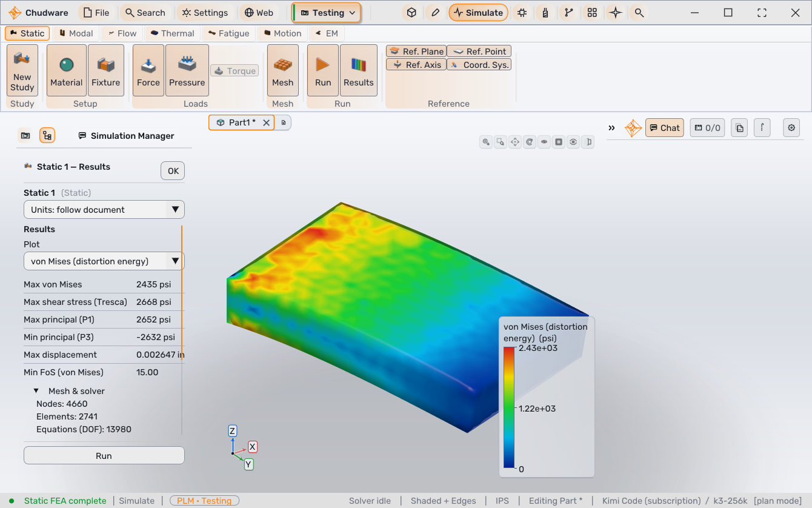Open the Units follow document dropdown
Image resolution: width=812 pixels, height=508 pixels.
[x=104, y=210]
